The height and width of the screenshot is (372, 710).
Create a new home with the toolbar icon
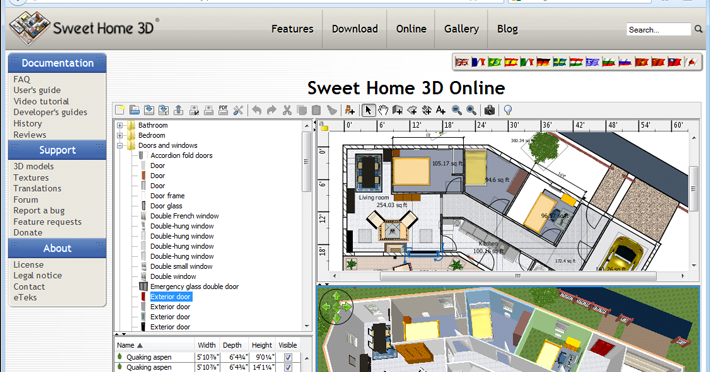click(x=120, y=110)
